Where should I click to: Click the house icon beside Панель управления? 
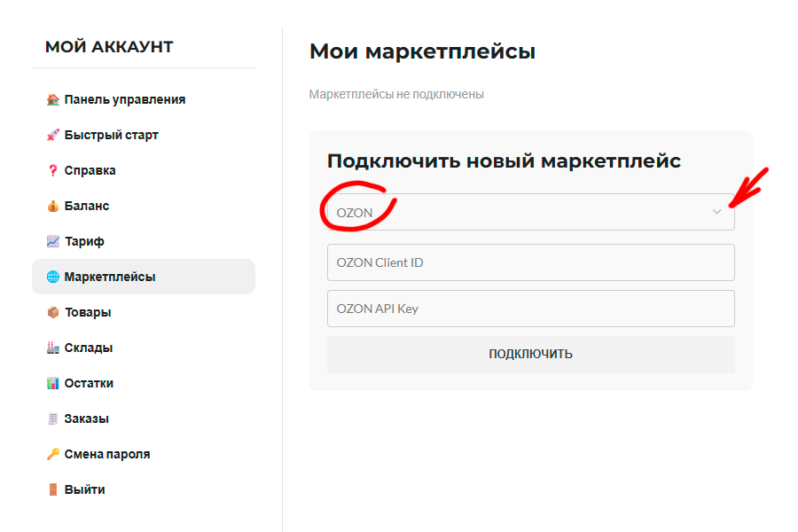(x=53, y=99)
